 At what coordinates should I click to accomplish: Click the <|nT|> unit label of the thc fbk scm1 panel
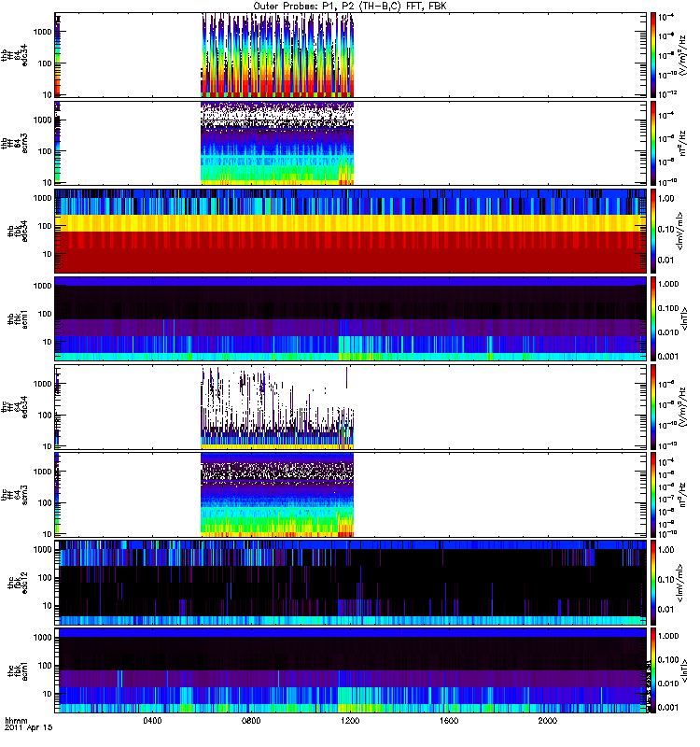[x=685, y=670]
